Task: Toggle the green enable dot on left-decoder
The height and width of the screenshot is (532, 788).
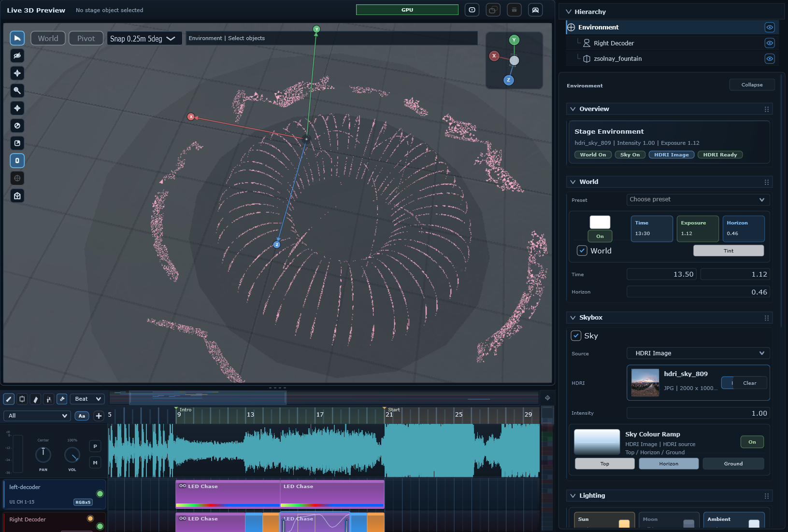Action: [100, 493]
